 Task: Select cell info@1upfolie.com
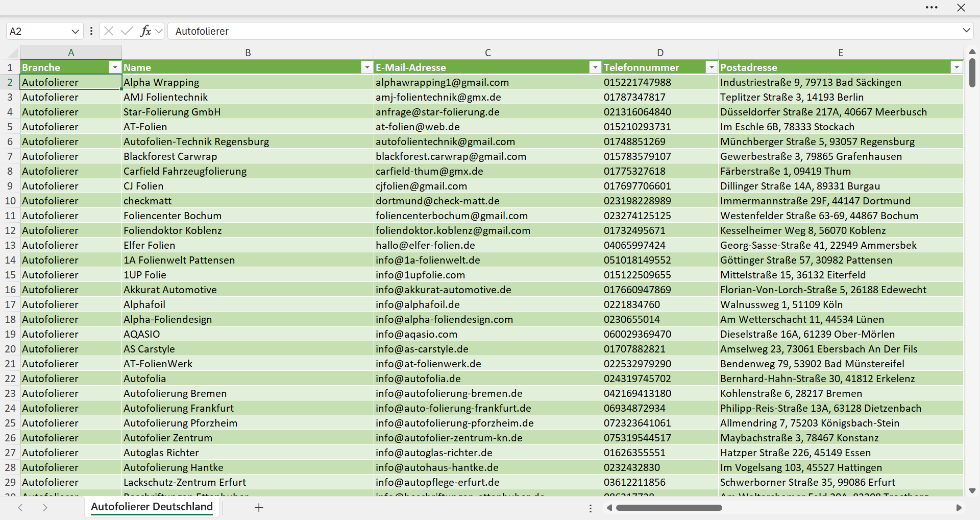coord(488,275)
